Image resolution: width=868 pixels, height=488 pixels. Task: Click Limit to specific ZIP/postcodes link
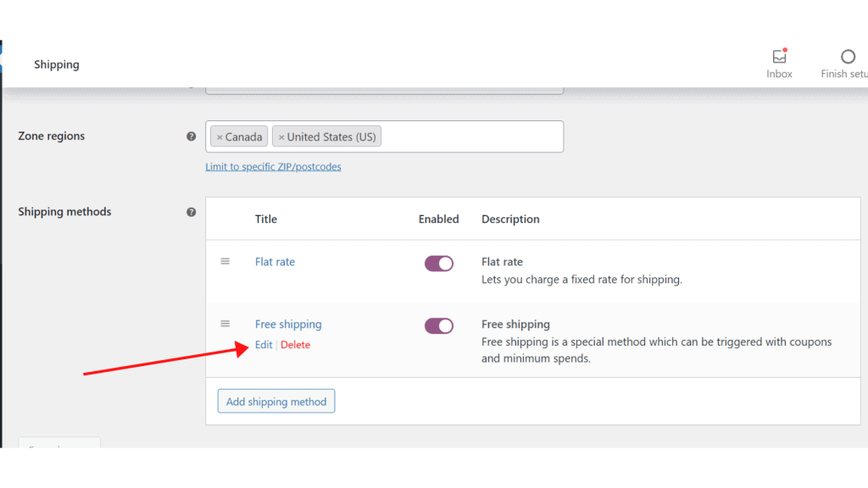click(x=273, y=167)
